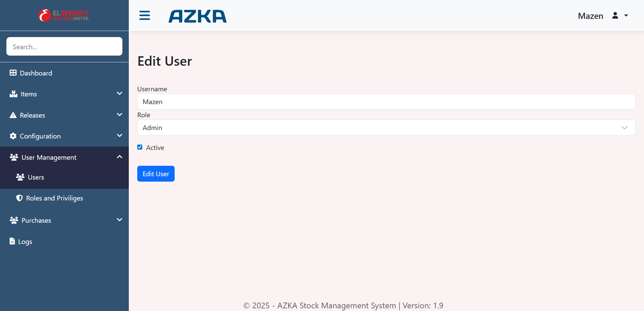This screenshot has height=311, width=644.
Task: Click the user profile icon beside Mazen
Action: (615, 15)
